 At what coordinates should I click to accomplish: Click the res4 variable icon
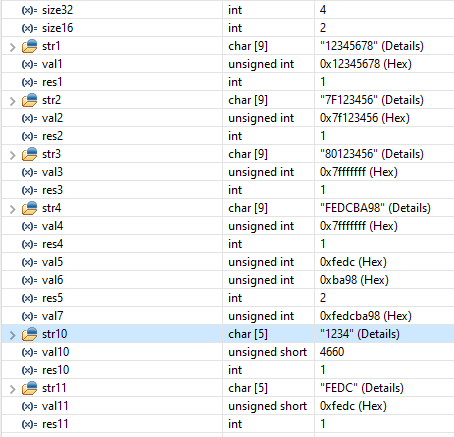click(x=29, y=244)
